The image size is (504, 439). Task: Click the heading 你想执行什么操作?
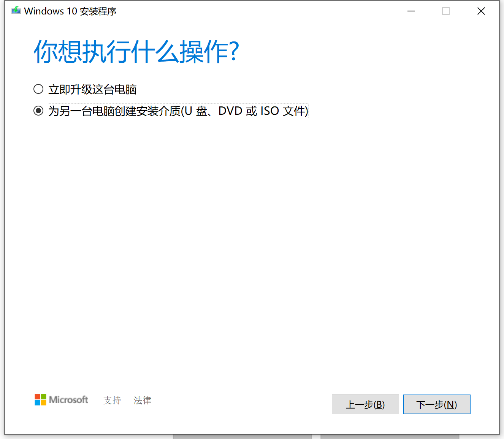pos(136,51)
